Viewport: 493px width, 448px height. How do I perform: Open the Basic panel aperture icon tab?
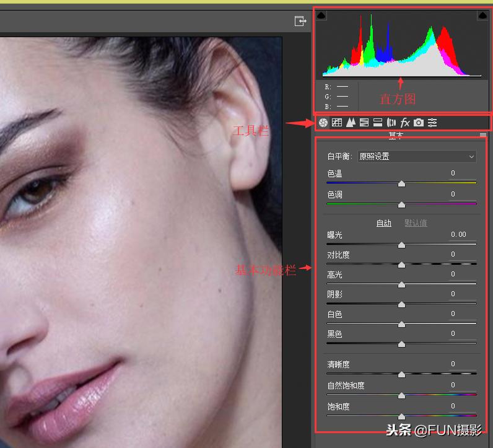pos(323,123)
